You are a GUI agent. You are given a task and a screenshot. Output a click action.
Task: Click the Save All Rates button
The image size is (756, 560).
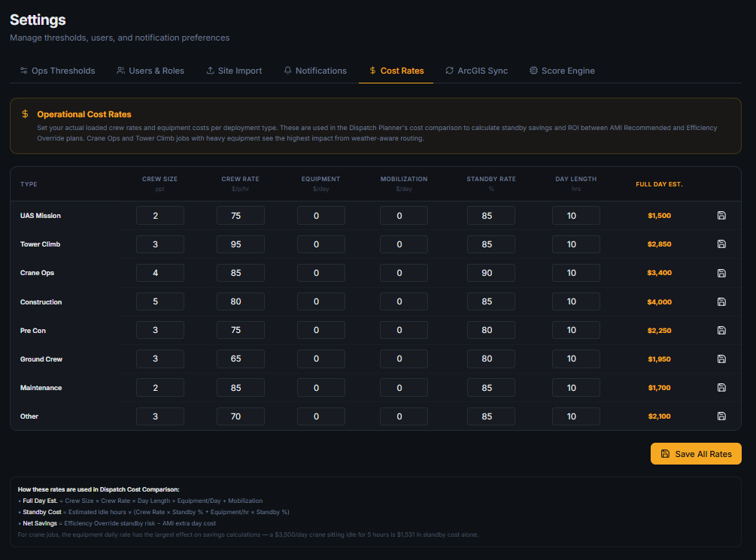(x=696, y=453)
